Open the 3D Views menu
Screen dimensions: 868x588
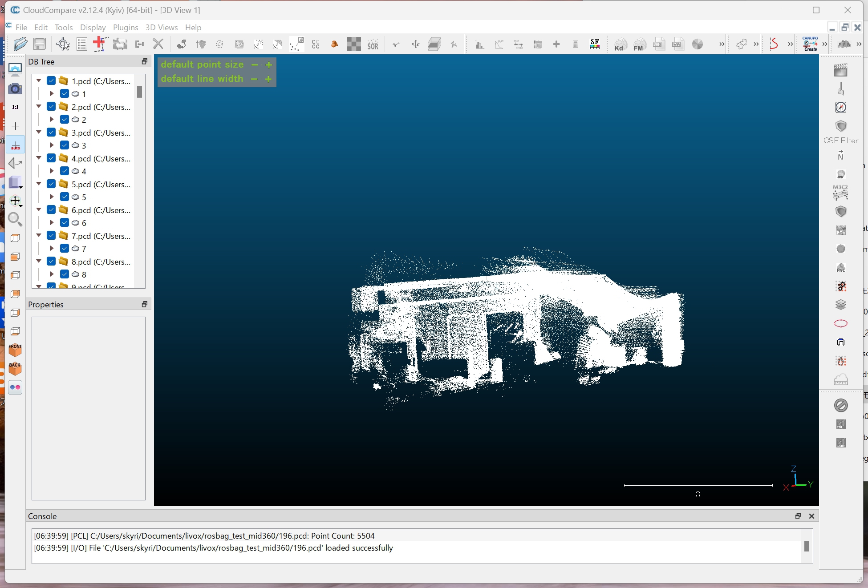(x=161, y=27)
